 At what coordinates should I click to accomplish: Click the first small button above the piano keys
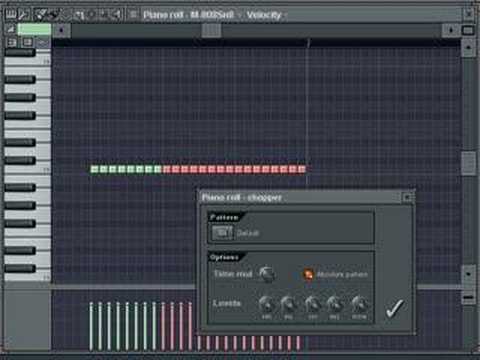tap(12, 42)
